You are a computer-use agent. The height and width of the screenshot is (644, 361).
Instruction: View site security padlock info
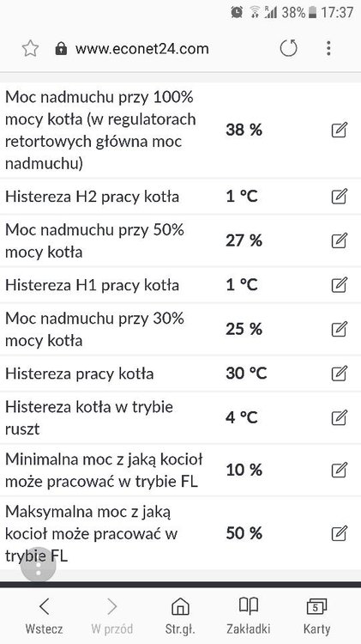(x=61, y=49)
